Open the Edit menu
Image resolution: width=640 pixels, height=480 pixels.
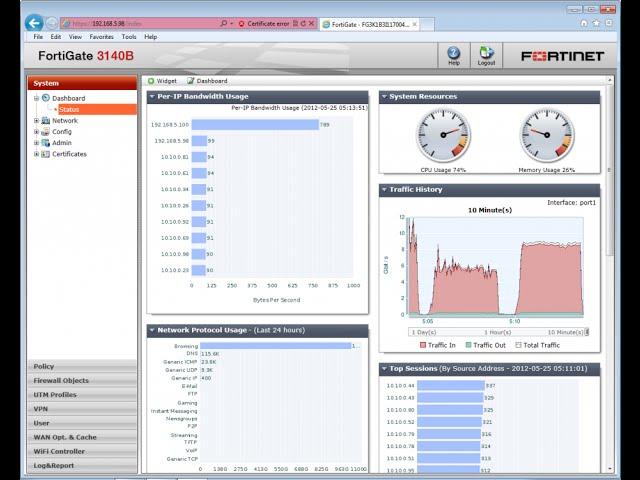(x=56, y=37)
